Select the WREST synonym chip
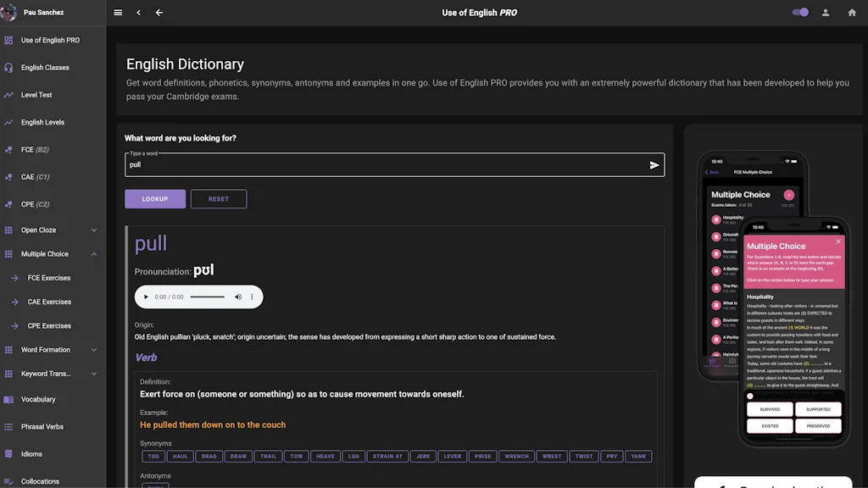This screenshot has width=868, height=488. (552, 457)
